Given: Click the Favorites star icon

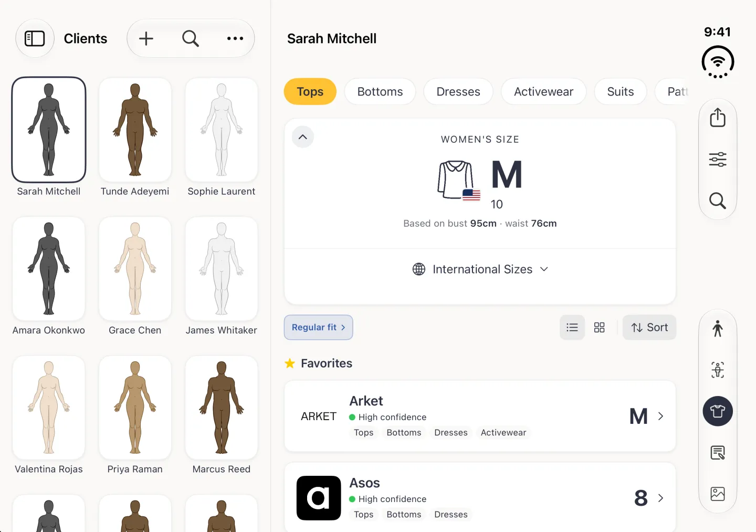Looking at the screenshot, I should click(x=290, y=363).
